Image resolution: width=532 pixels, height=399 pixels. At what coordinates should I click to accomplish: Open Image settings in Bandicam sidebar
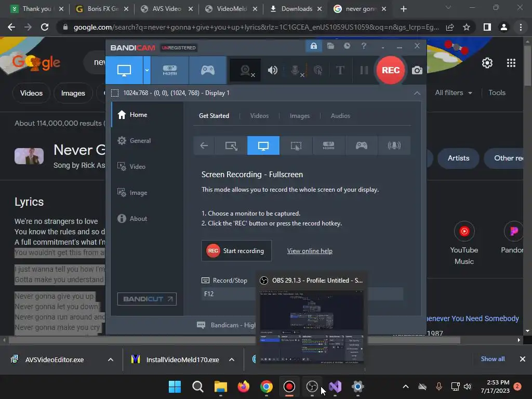click(148, 192)
